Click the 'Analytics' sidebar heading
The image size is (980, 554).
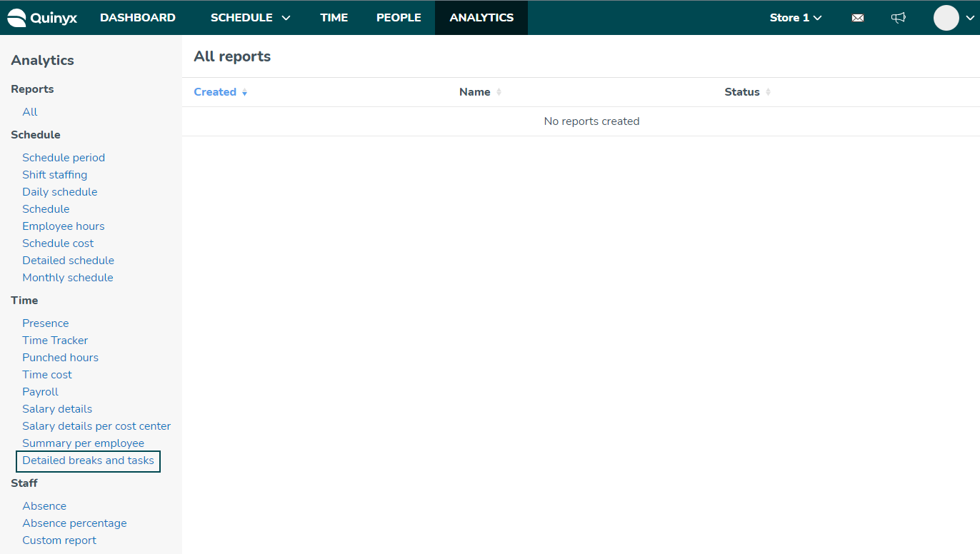coord(42,60)
